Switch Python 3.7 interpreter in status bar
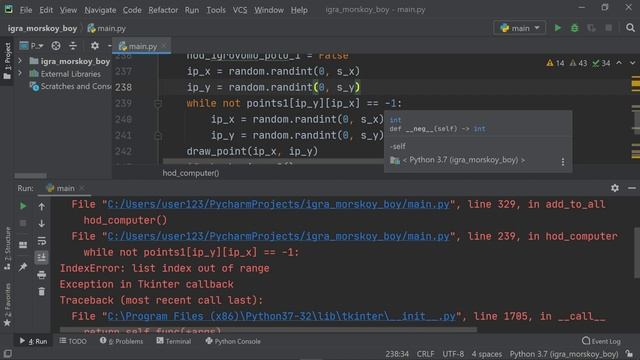 click(x=564, y=354)
